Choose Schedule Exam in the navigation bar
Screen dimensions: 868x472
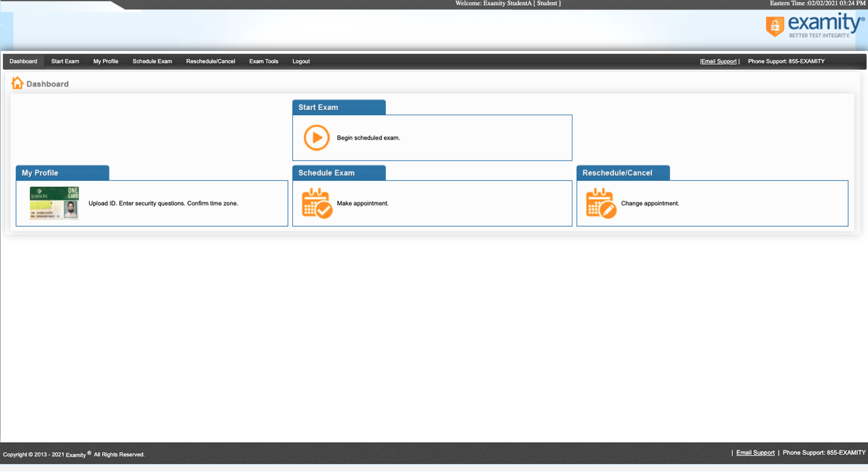pyautogui.click(x=152, y=62)
